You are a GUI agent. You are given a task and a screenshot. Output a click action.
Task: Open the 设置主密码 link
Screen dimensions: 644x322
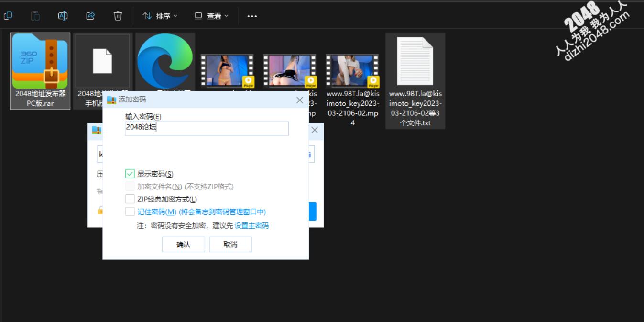point(251,225)
